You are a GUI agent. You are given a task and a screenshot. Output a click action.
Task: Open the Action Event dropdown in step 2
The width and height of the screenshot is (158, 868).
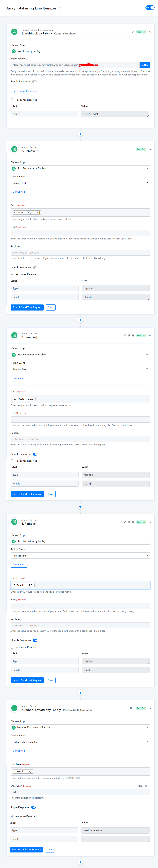coord(80,183)
